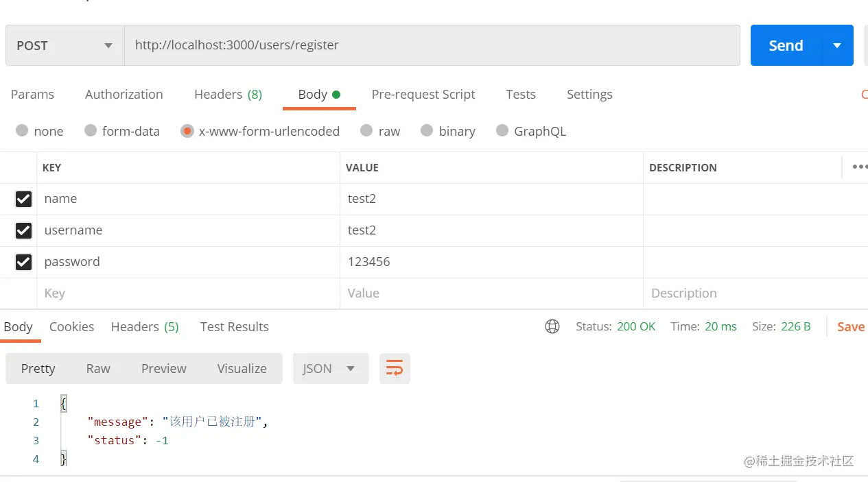Select the Preview view button
The width and height of the screenshot is (868, 482).
pos(164,368)
